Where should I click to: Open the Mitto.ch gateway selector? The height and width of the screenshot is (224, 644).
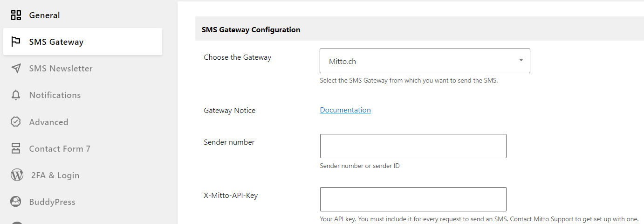click(425, 61)
